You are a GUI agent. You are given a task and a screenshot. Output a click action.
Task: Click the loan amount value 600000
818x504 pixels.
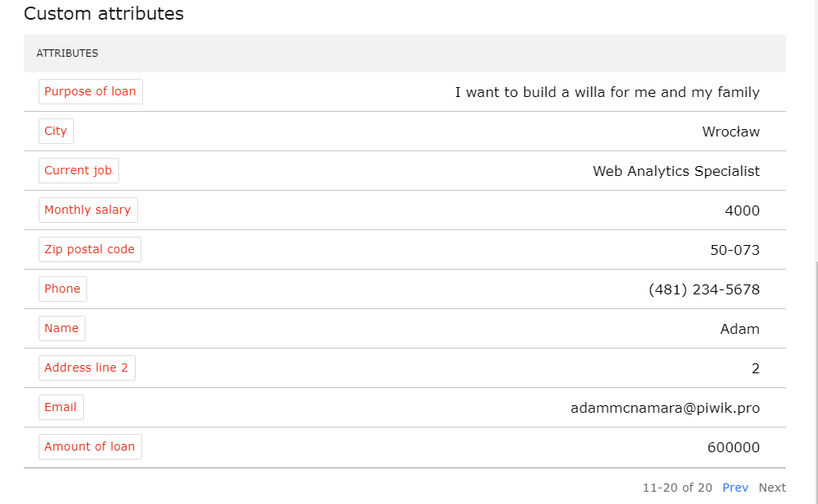(733, 447)
